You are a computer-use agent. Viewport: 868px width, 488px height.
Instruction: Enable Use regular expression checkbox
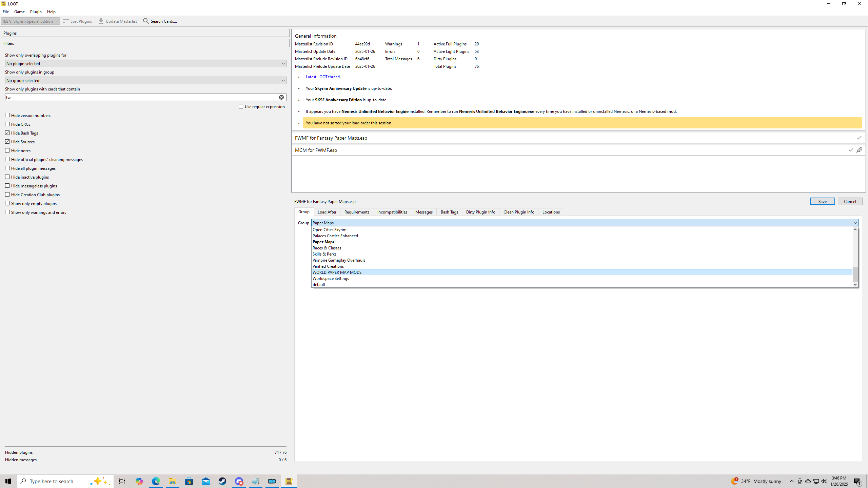pyautogui.click(x=241, y=106)
